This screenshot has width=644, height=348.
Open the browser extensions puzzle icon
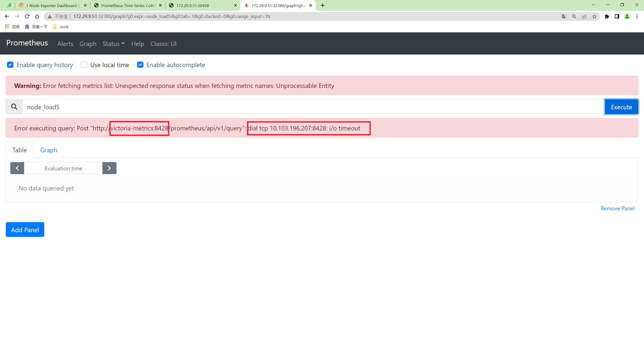pyautogui.click(x=607, y=16)
